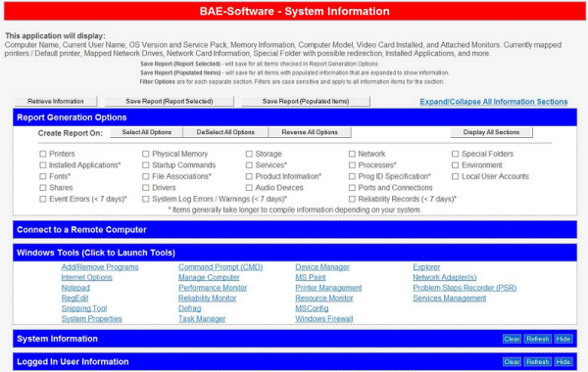Click Save Report (Populated Items) button

[x=306, y=101]
